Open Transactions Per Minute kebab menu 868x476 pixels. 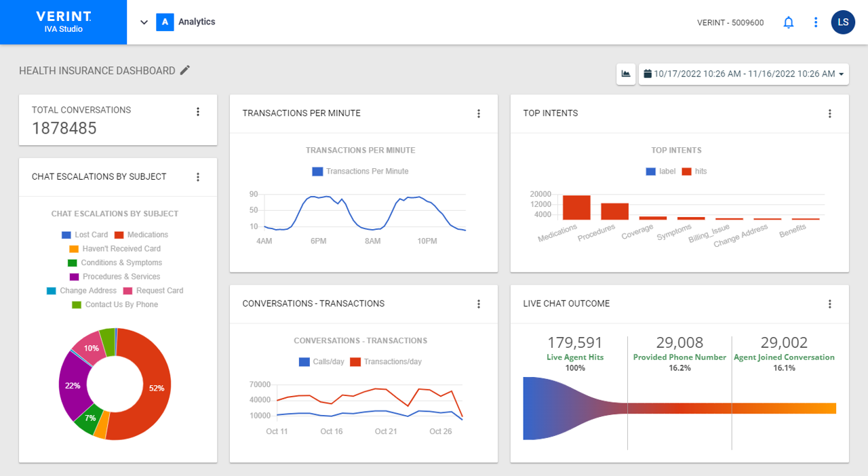(x=479, y=114)
